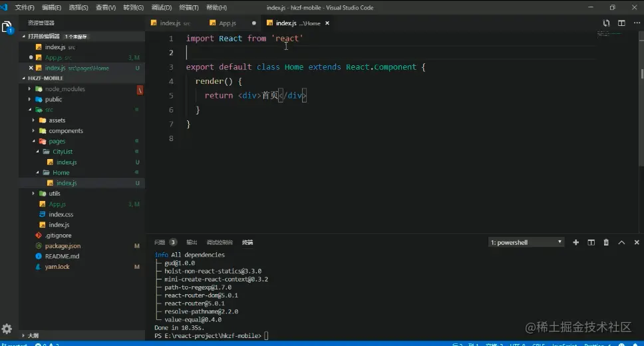Click the unsaved dot on App.js tab
Image resolution: width=644 pixels, height=346 pixels.
[x=254, y=23]
